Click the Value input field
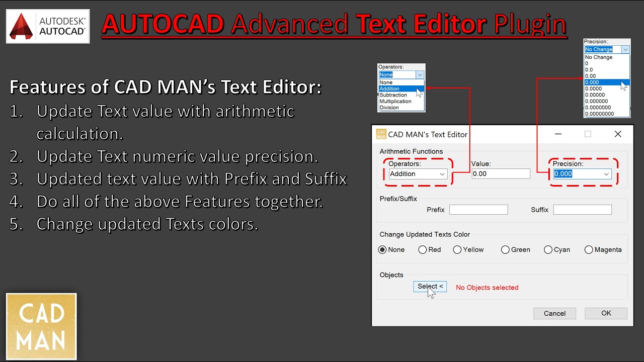 tap(501, 174)
